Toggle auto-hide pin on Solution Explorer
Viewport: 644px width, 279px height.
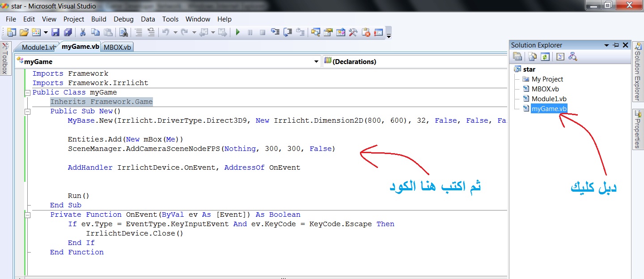616,45
